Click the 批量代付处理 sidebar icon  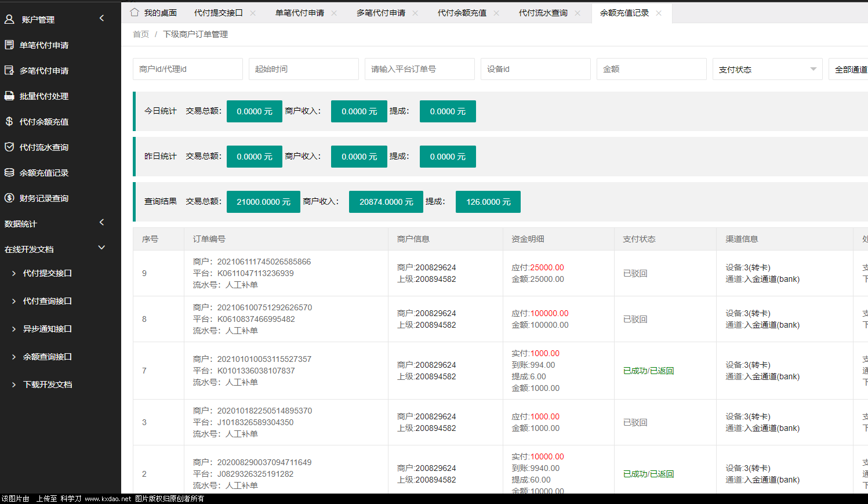coord(9,96)
